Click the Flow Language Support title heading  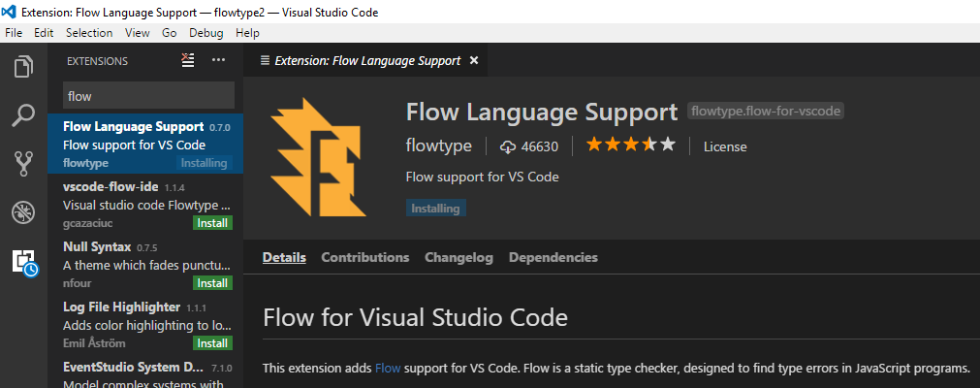coord(542,112)
